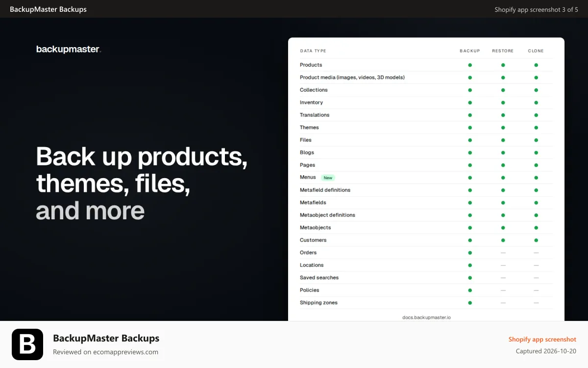Click the Backup dot in the Metafields row
The image size is (588, 368).
(470, 203)
